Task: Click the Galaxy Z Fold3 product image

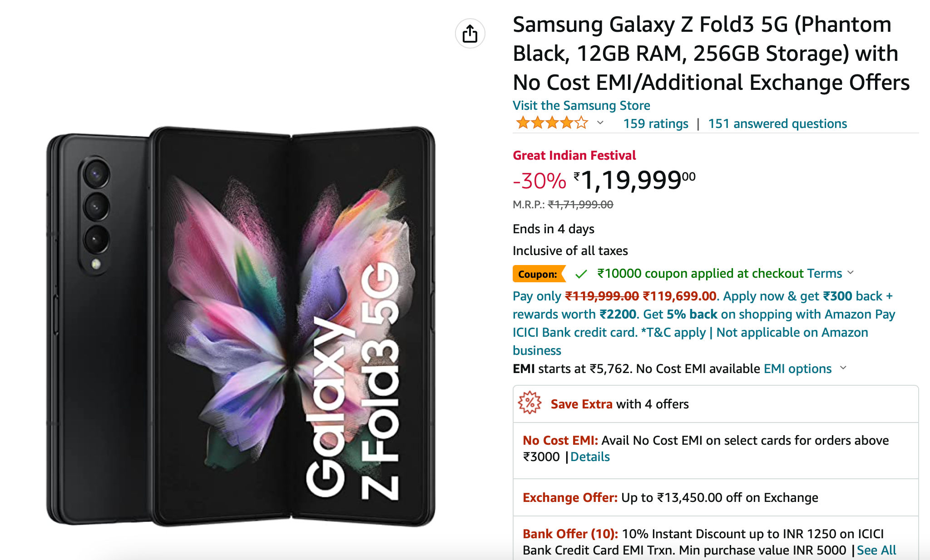Action: pyautogui.click(x=241, y=326)
